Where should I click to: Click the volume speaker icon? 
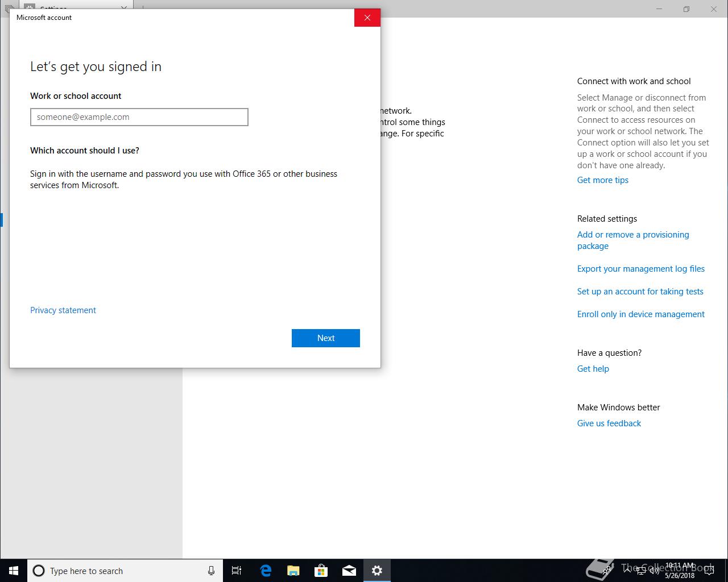(x=655, y=571)
